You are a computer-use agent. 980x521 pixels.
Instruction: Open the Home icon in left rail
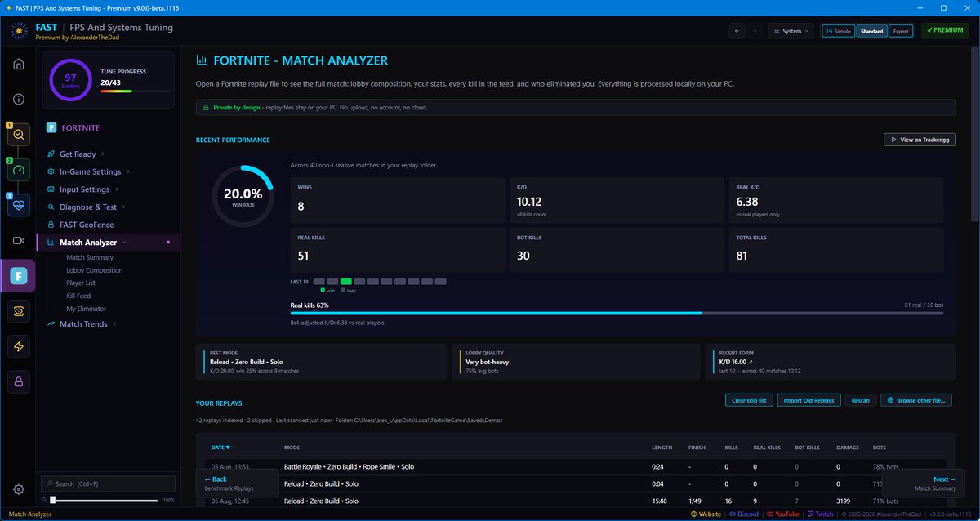point(18,65)
